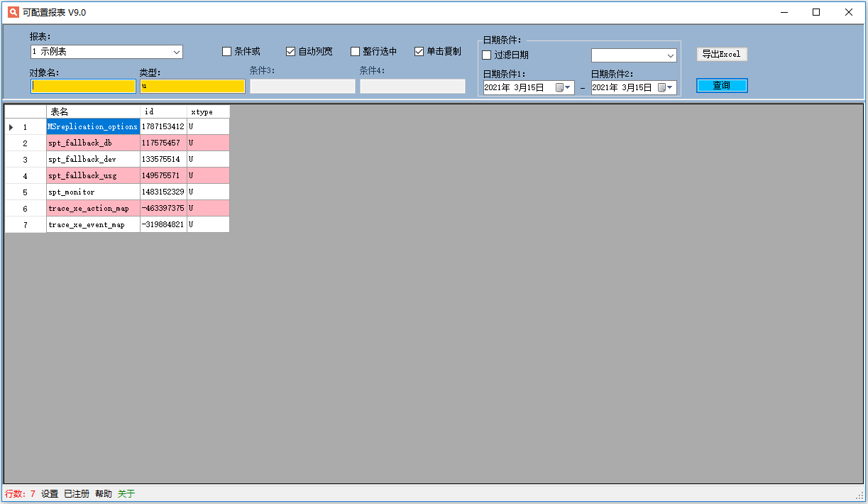Click the id value -463397375
The image size is (868, 504).
pyautogui.click(x=163, y=209)
